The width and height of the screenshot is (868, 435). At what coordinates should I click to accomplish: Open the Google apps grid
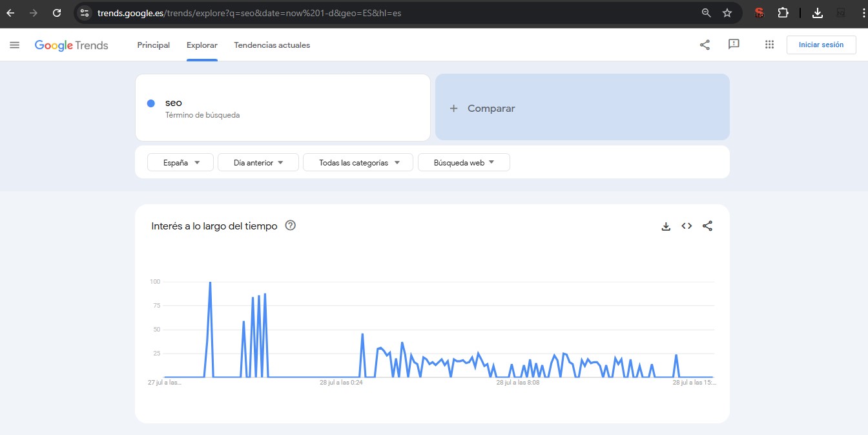click(x=769, y=45)
